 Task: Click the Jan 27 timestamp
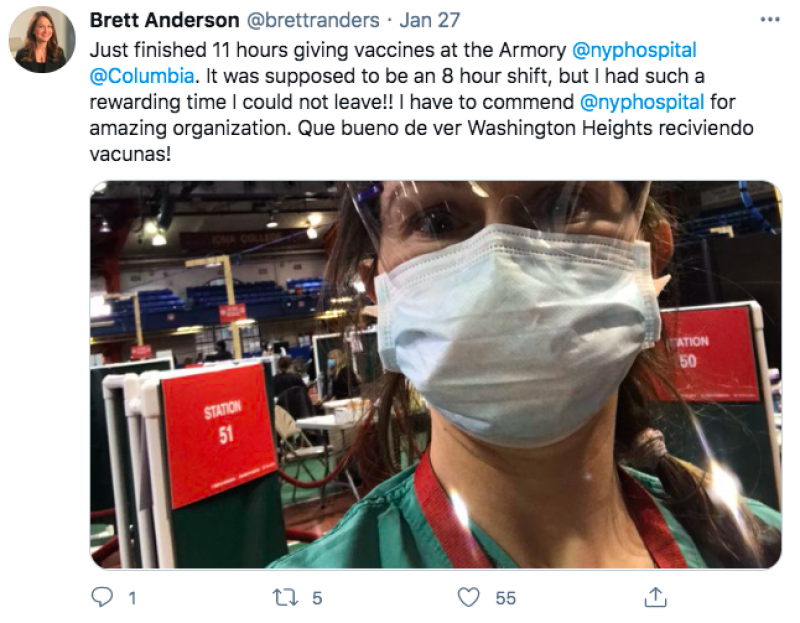point(430,20)
